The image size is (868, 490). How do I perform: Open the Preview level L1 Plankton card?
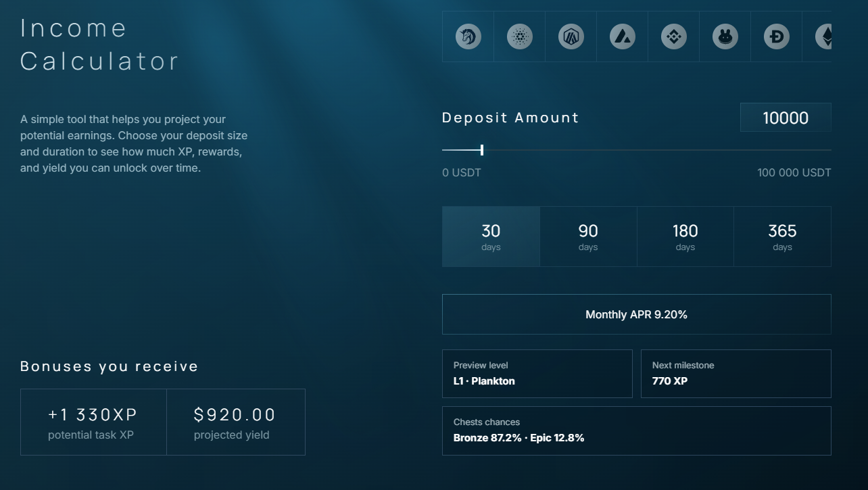click(x=537, y=373)
